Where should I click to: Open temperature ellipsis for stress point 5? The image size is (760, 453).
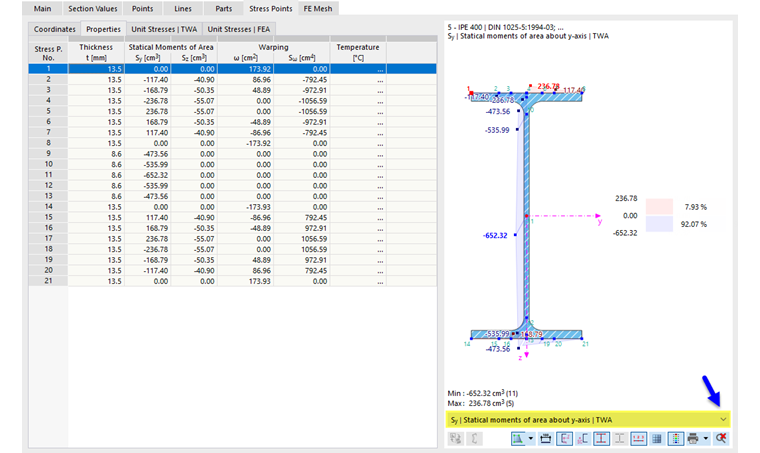(x=380, y=111)
